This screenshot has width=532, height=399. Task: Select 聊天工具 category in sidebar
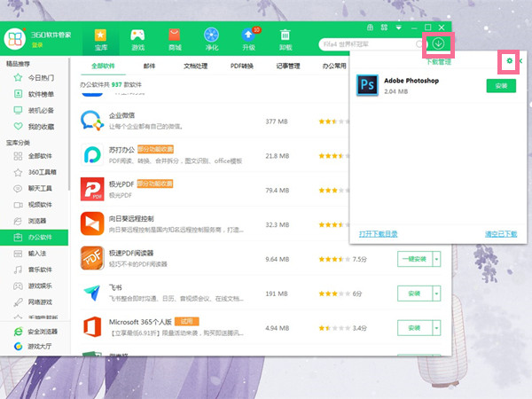point(39,188)
